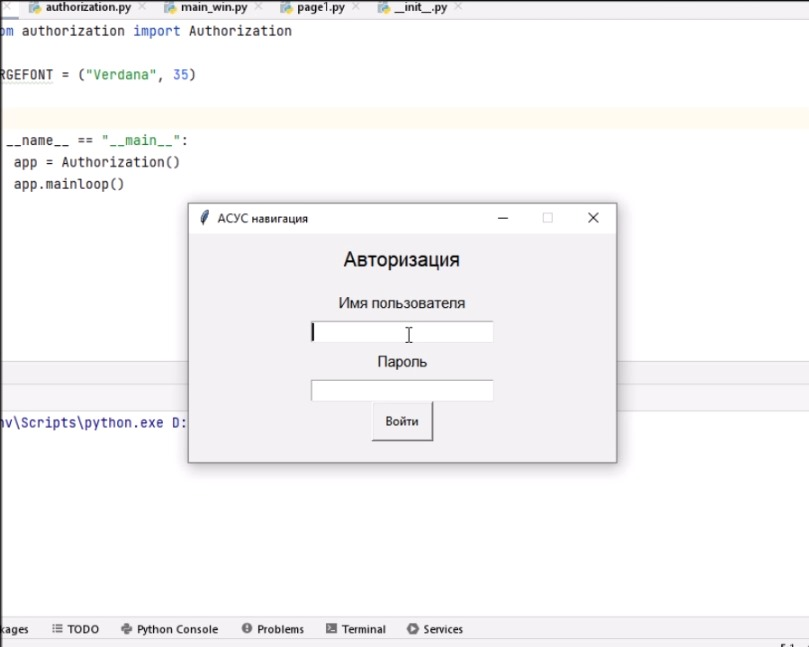Viewport: 809px width, 647px height.
Task: Click the Python file icon on __init__.py tab
Action: [384, 7]
